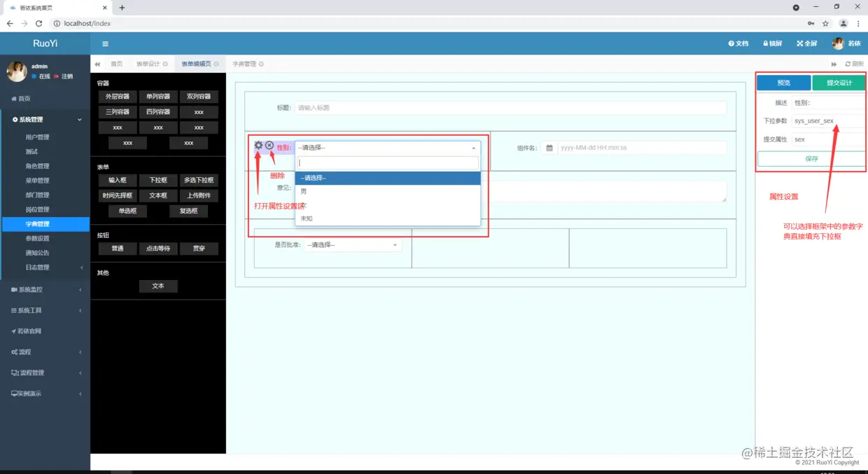Viewport: 868px width, 474px height.
Task: Add a 双列容器 container component
Action: (199, 97)
